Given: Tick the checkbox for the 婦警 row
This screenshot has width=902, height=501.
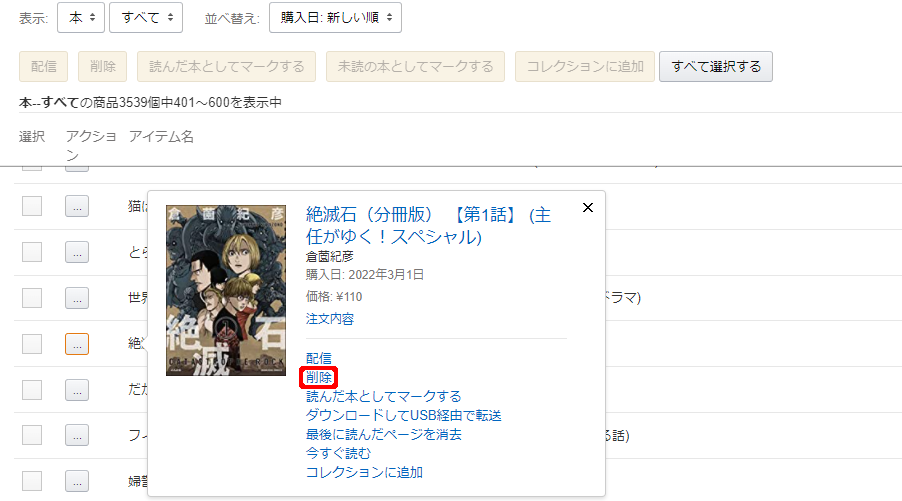Looking at the screenshot, I should point(32,481).
